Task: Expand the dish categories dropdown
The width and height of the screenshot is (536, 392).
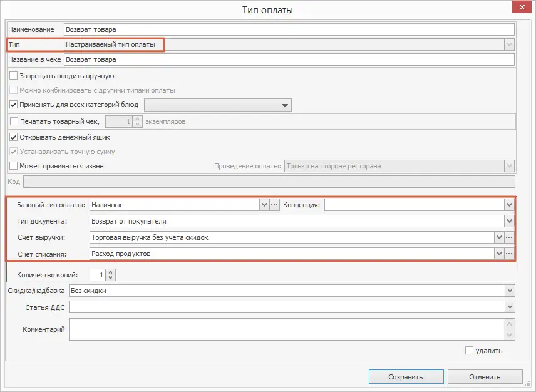Action: tap(284, 105)
